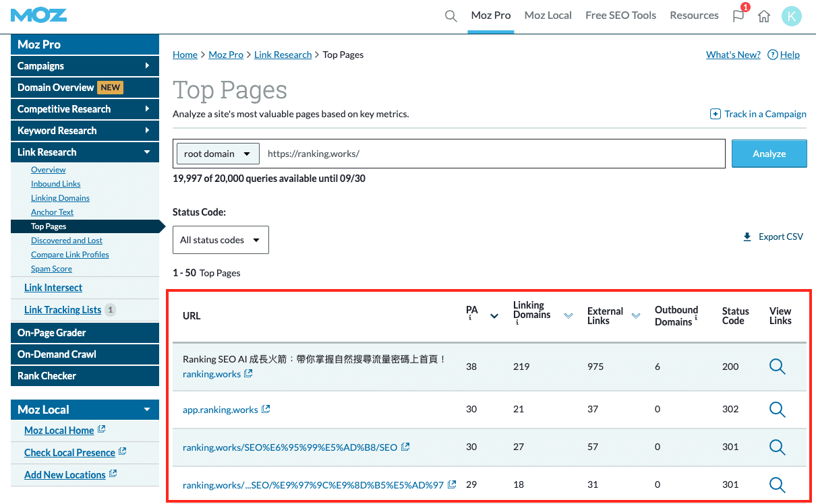
Task: Open the Moz Local Home link
Action: click(x=59, y=431)
